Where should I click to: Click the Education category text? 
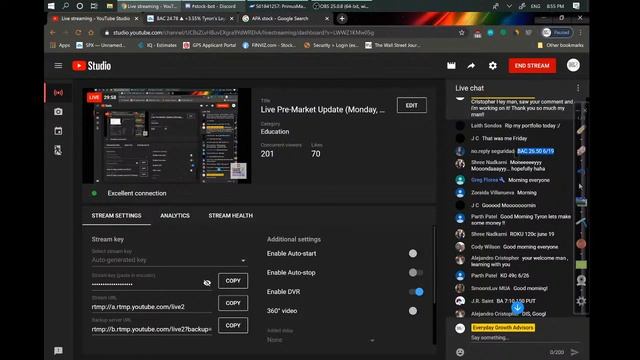[275, 132]
